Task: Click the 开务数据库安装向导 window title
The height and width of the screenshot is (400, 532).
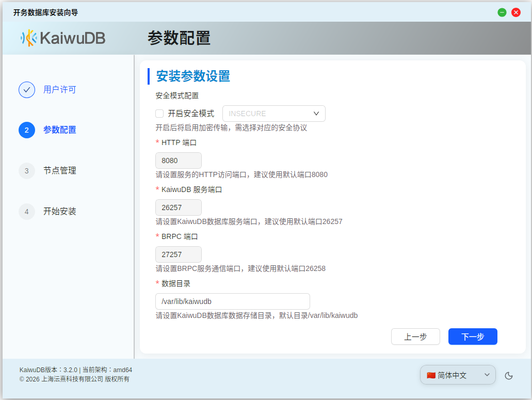Action: tap(45, 12)
